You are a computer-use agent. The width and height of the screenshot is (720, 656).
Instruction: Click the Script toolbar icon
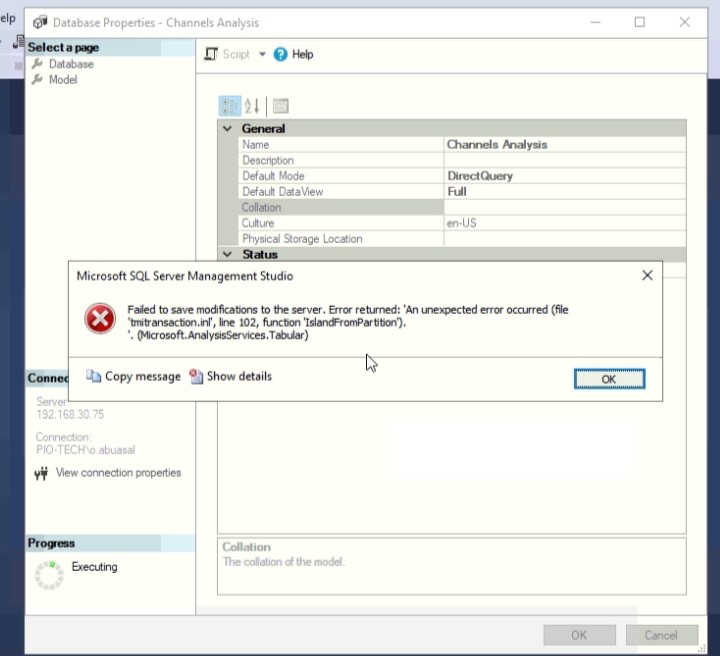(211, 54)
